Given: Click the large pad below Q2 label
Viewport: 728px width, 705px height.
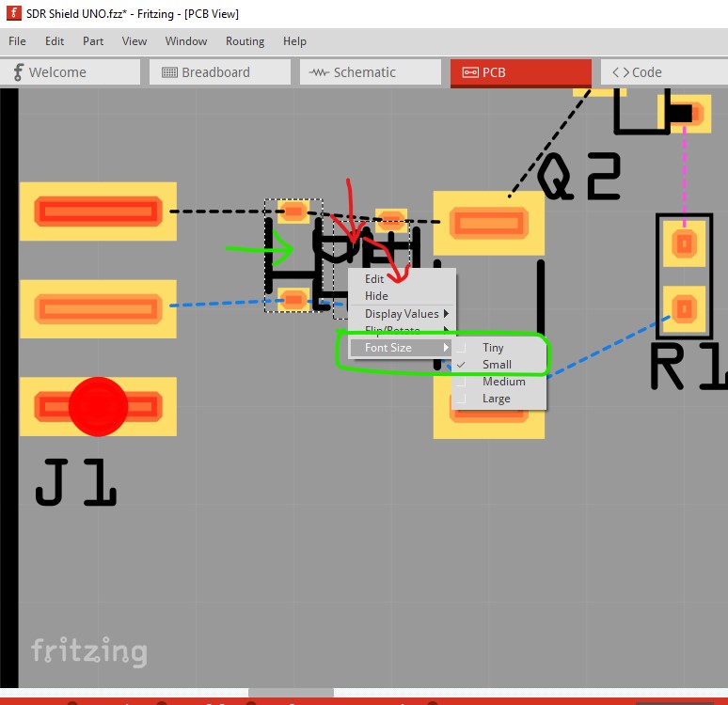Looking at the screenshot, I should (489, 223).
